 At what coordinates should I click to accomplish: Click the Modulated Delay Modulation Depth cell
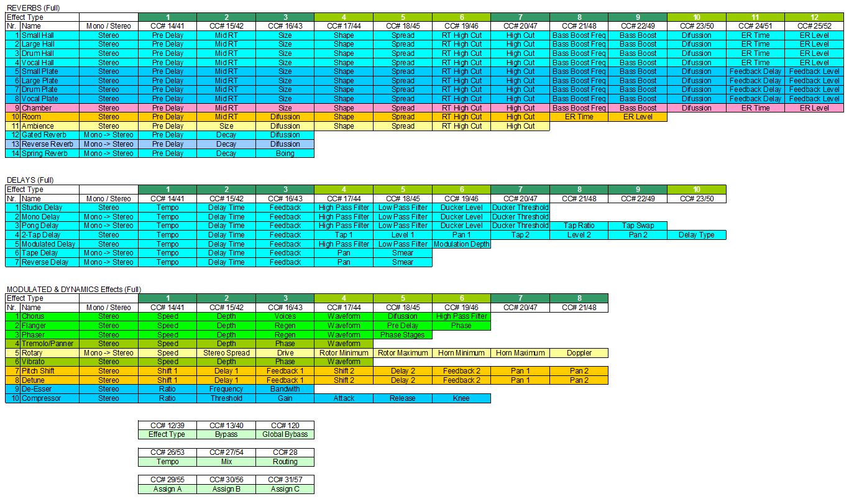pos(461,244)
